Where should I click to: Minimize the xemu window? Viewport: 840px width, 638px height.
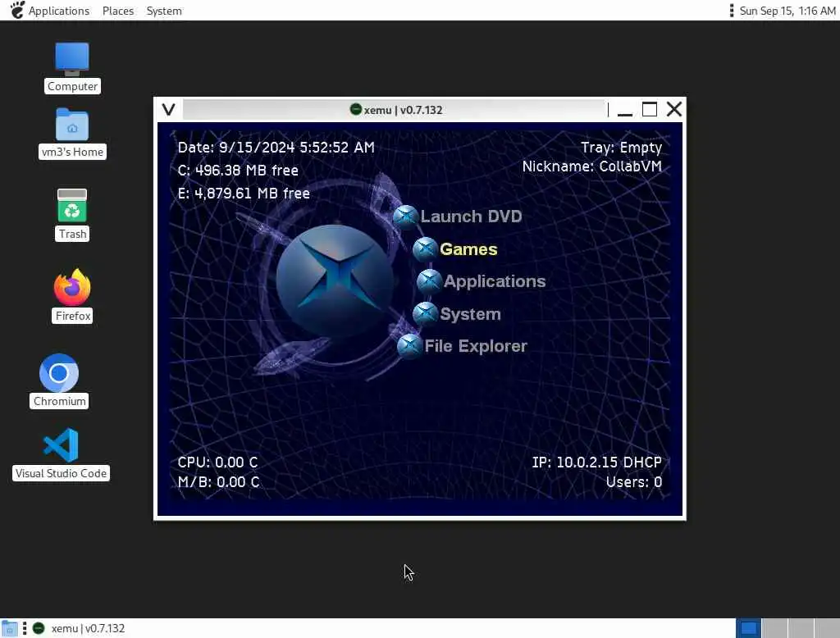[624, 110]
